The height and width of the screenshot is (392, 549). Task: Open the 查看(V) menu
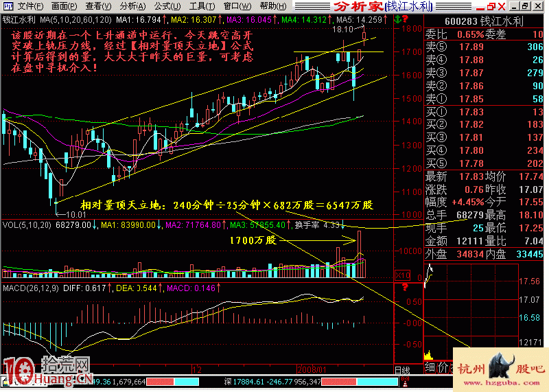98,6
